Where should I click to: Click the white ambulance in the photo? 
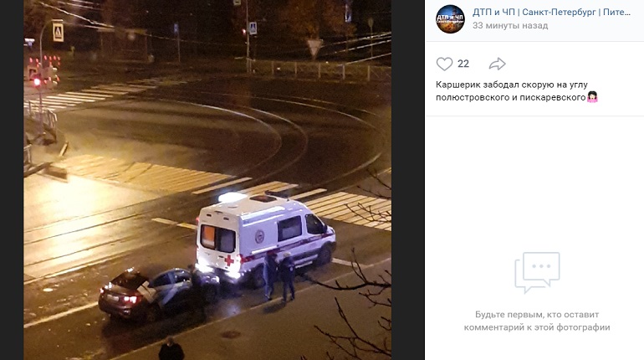tap(265, 238)
